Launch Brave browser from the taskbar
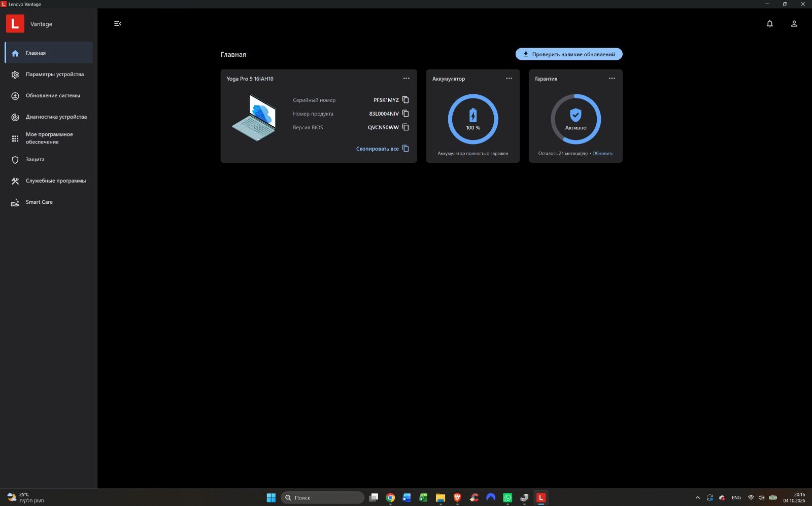 (x=457, y=497)
